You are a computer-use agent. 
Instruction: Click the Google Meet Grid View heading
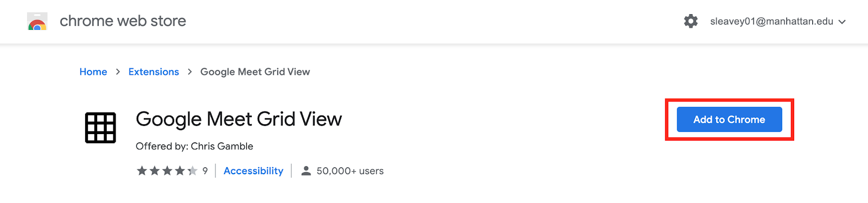(x=239, y=119)
